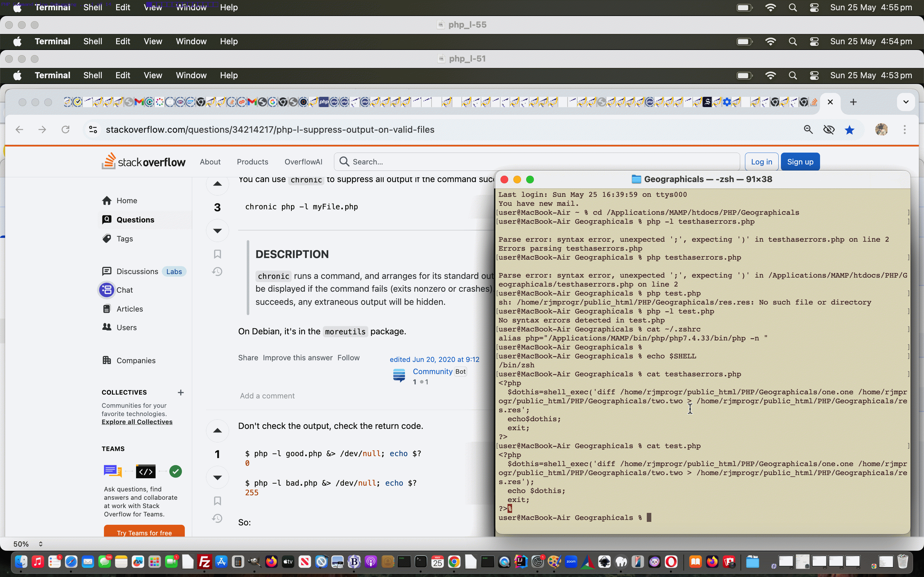This screenshot has height=577, width=924.
Task: Open zoom magnifier in address bar
Action: coord(808,130)
